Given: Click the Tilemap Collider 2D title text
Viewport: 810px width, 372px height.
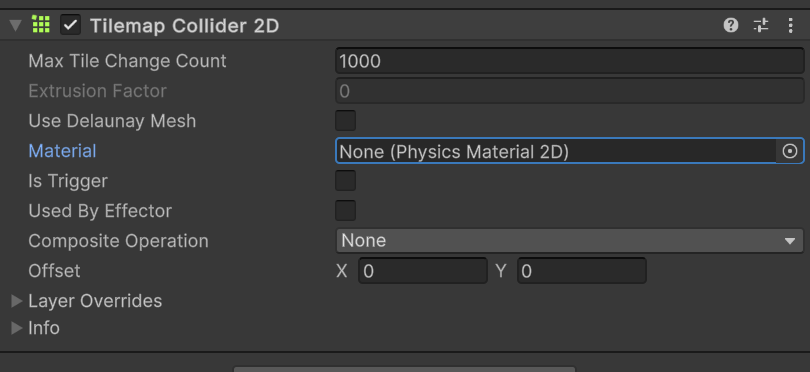Looking at the screenshot, I should click(184, 25).
